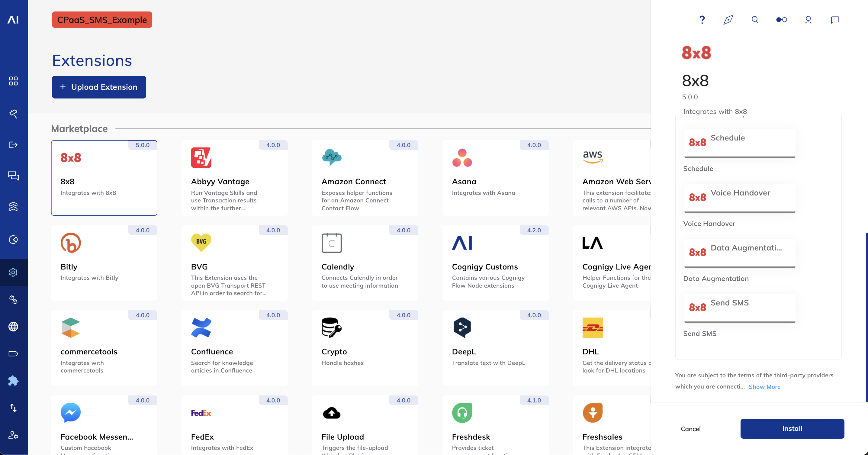Viewport: 868px width, 455px height.
Task: Click the help question mark icon
Action: coord(702,20)
